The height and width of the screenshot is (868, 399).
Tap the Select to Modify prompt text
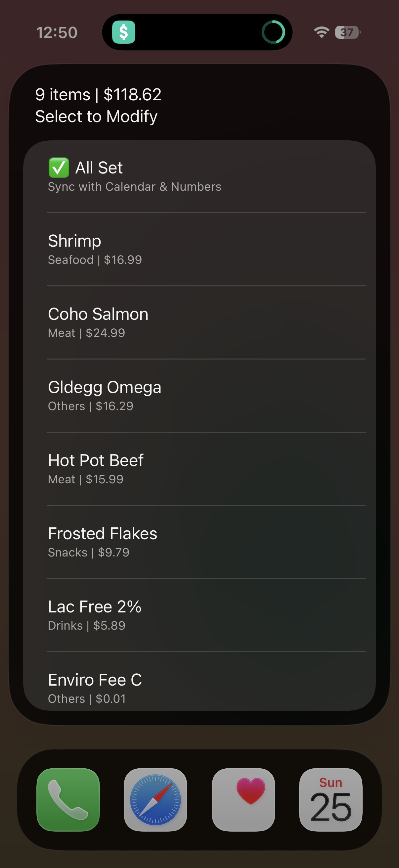pos(96,117)
